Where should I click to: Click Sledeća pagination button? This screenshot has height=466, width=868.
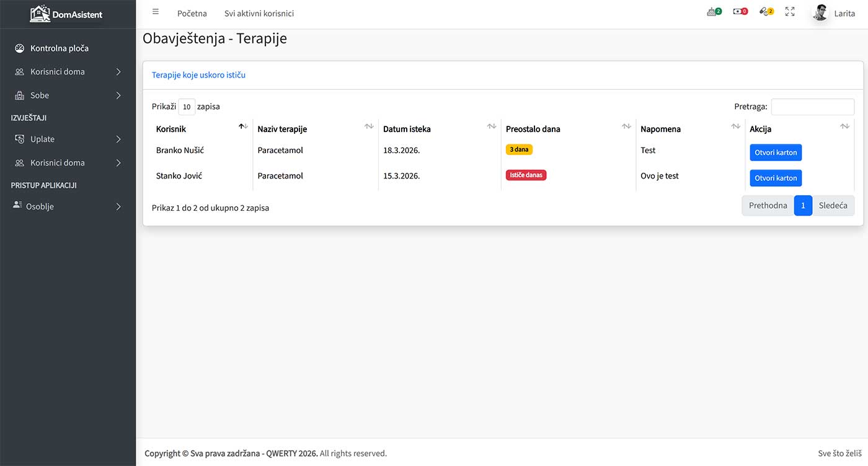click(x=833, y=206)
